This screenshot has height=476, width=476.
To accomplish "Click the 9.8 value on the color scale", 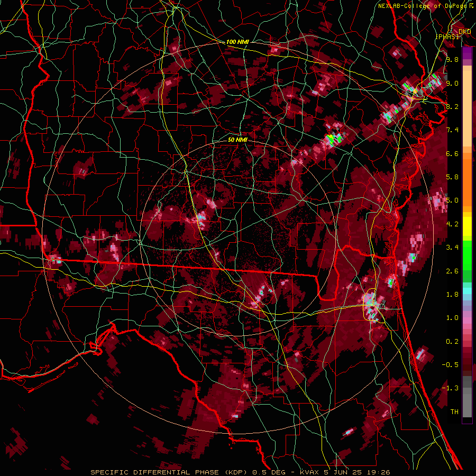I will 452,59.
